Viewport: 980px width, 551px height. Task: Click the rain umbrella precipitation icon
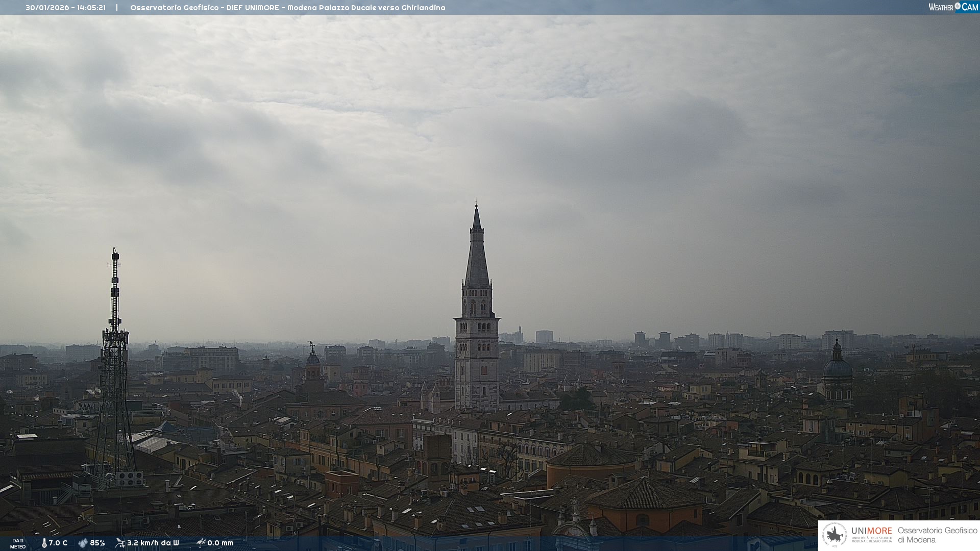point(201,543)
